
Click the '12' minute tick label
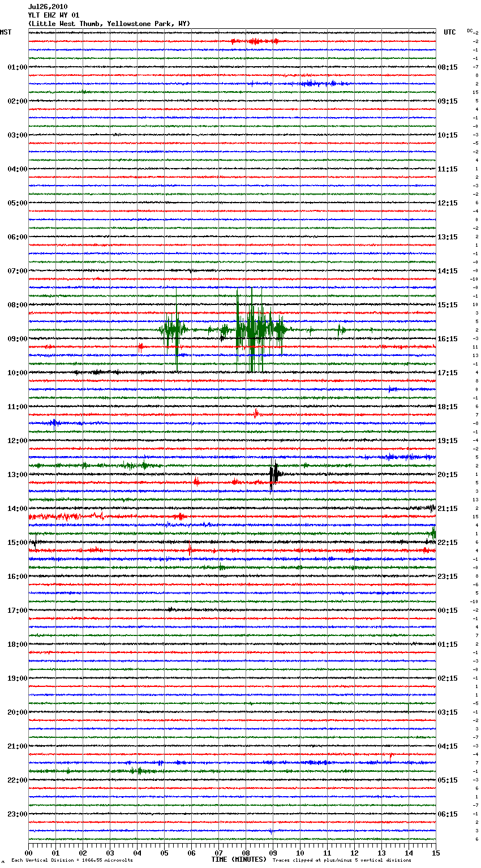coord(354,853)
